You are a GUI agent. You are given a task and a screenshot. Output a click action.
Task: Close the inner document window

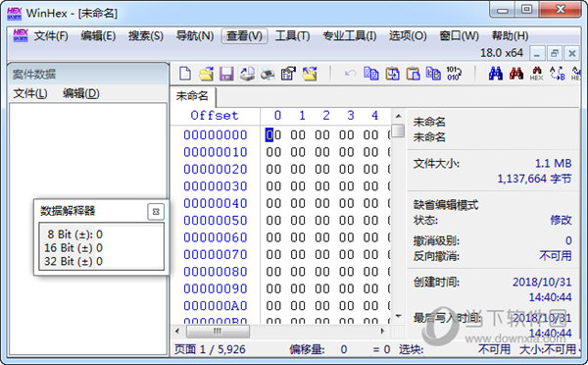tap(572, 54)
